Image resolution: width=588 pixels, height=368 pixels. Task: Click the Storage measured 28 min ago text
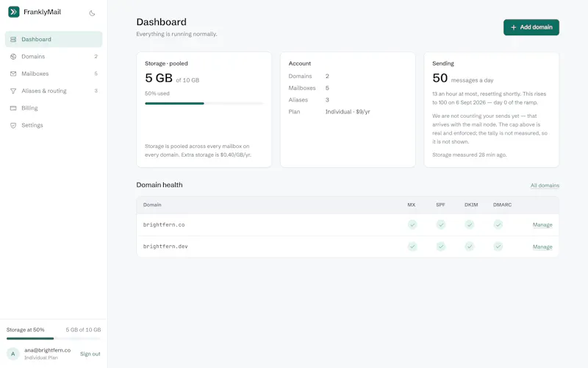469,155
